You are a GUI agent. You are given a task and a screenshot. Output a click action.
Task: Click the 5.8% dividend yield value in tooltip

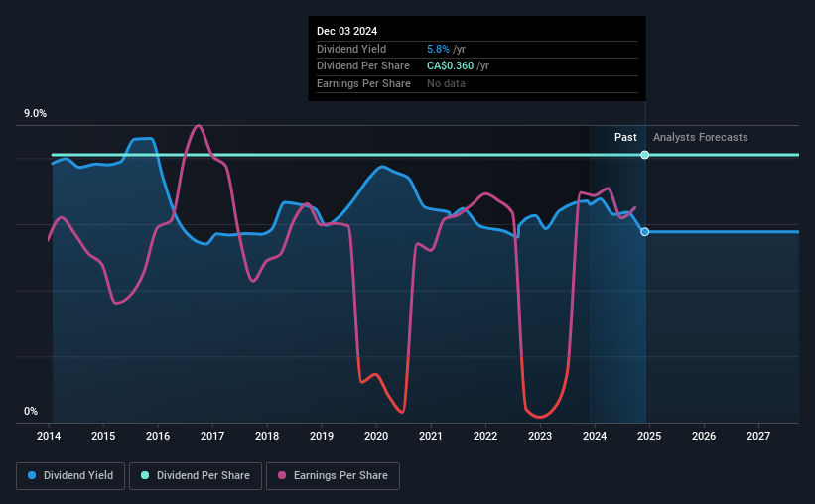point(438,49)
